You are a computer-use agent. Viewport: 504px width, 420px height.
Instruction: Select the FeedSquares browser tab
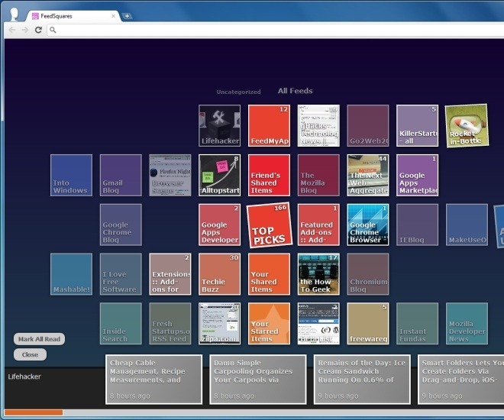(x=73, y=16)
